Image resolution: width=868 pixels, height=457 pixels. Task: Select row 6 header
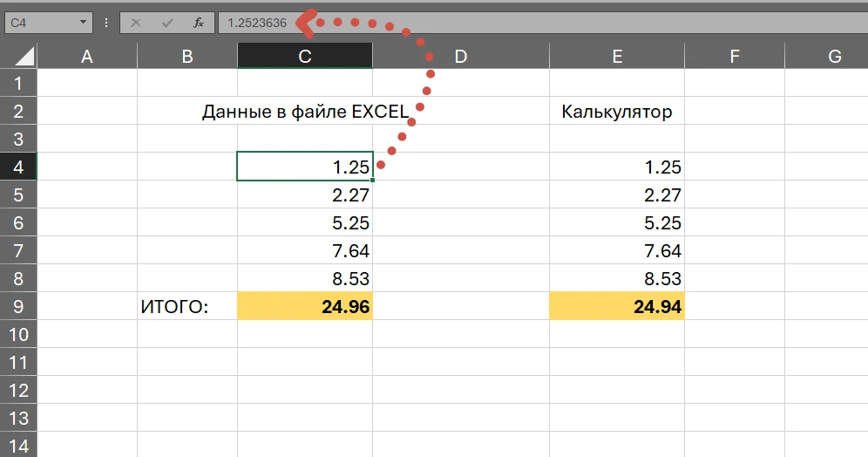[18, 222]
